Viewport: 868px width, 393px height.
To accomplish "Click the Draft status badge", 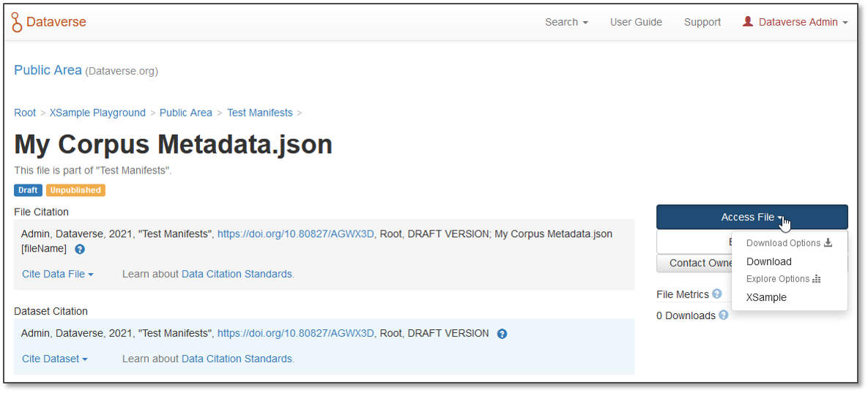I will (28, 190).
